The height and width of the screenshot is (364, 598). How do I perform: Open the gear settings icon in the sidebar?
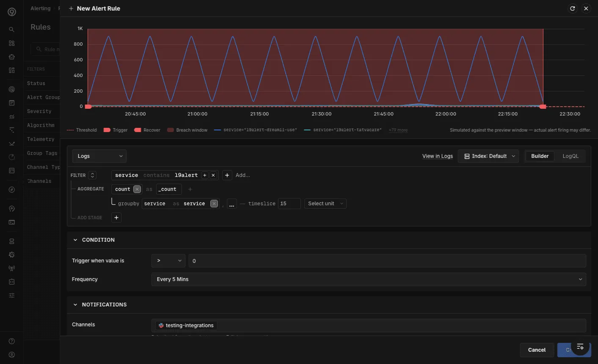[x=11, y=255]
